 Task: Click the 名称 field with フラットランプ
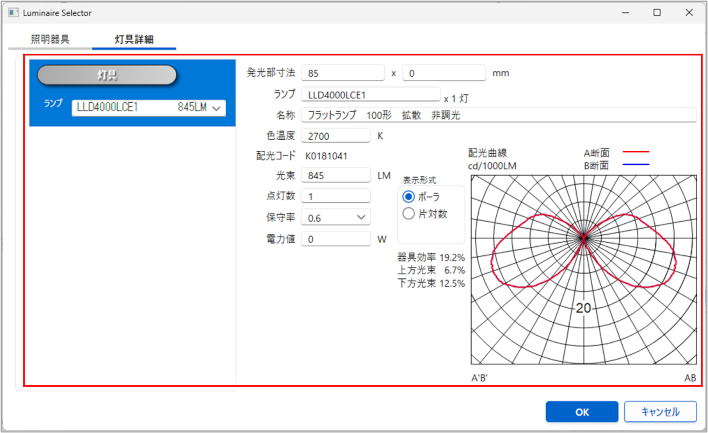498,115
